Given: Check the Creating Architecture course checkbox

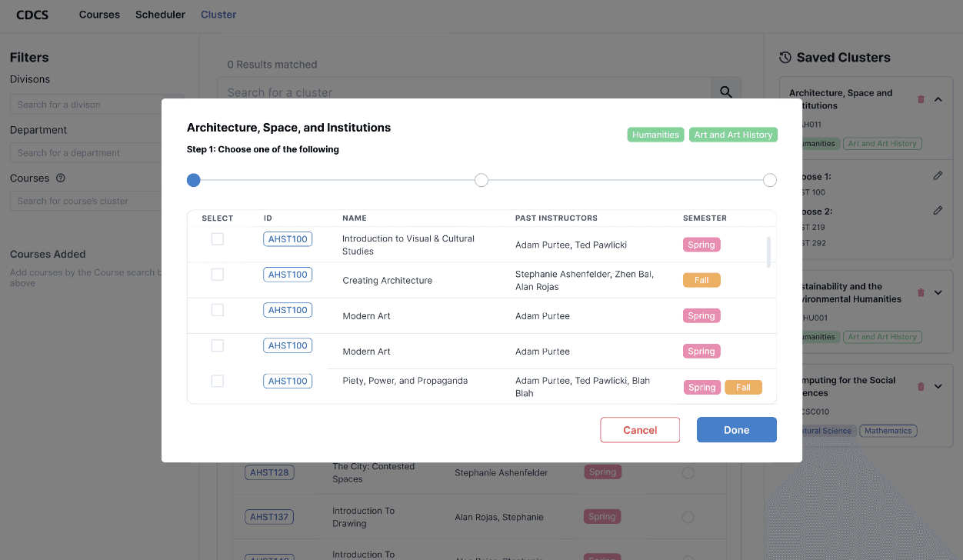Looking at the screenshot, I should 218,275.
